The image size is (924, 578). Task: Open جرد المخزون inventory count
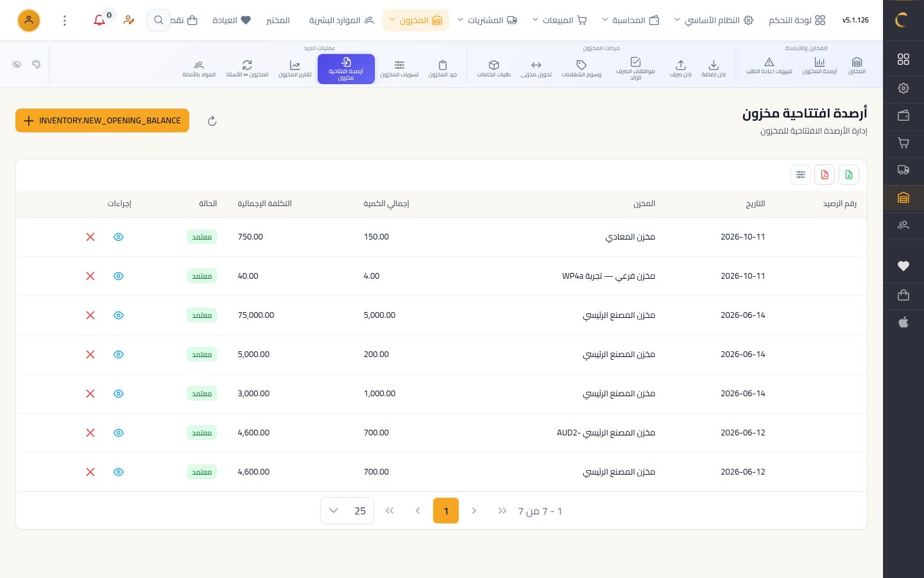(x=443, y=68)
